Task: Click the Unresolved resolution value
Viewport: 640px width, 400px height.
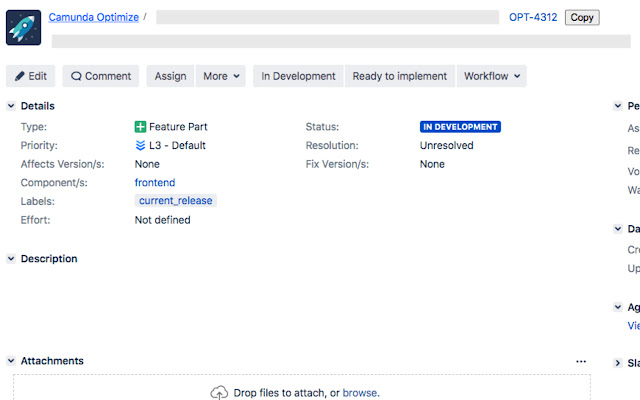Action: point(447,145)
